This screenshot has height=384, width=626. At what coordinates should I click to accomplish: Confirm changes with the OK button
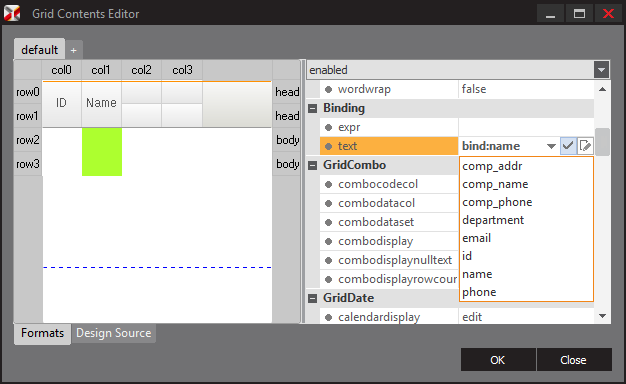point(498,360)
